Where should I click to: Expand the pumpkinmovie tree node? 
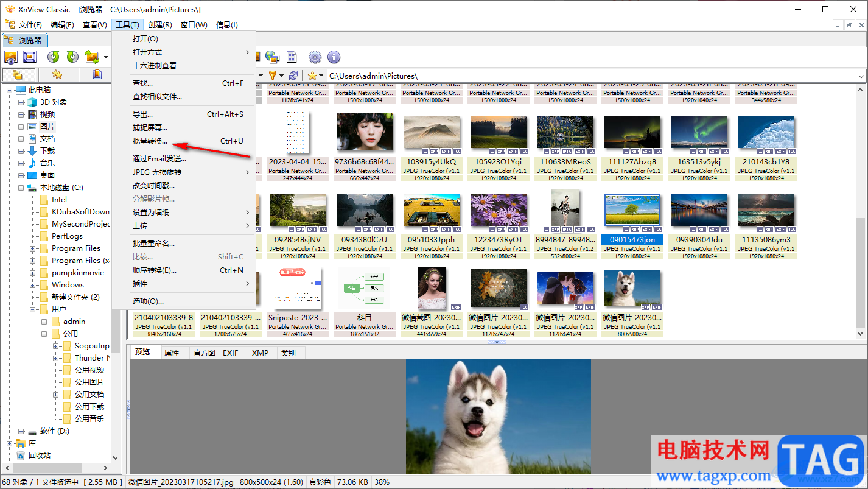(x=33, y=273)
